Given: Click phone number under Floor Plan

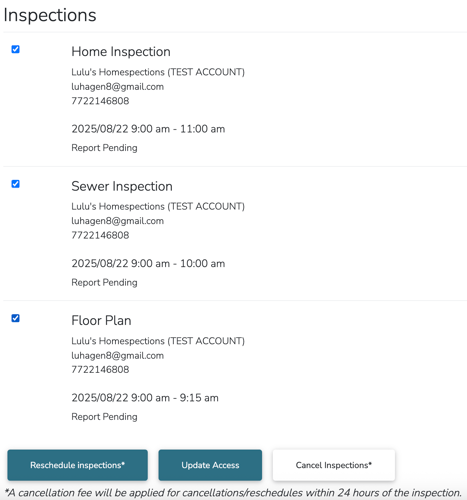Looking at the screenshot, I should click(x=100, y=369).
